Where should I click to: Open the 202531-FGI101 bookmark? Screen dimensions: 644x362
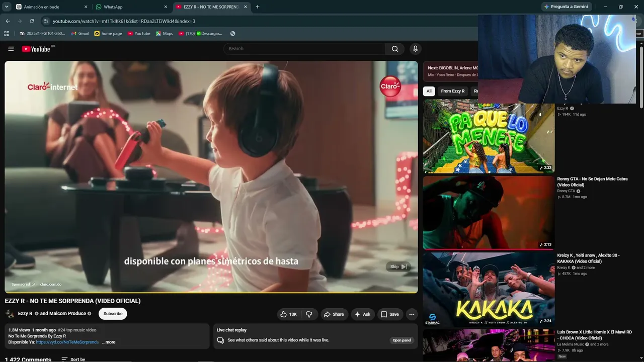point(42,34)
